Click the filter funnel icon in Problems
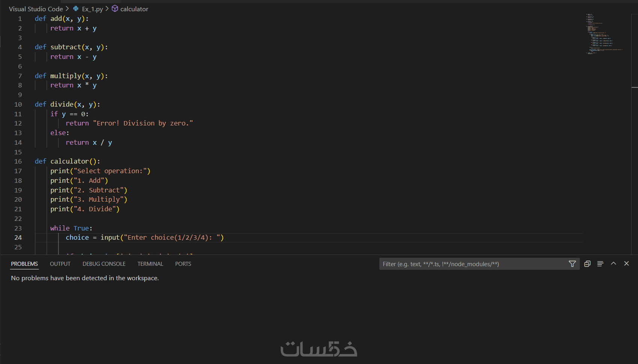The height and width of the screenshot is (364, 638). coord(572,264)
